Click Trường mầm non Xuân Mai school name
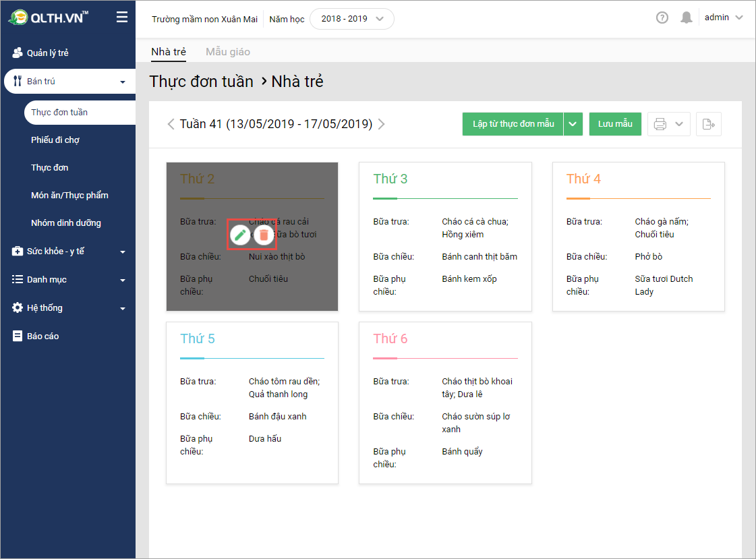 point(204,20)
